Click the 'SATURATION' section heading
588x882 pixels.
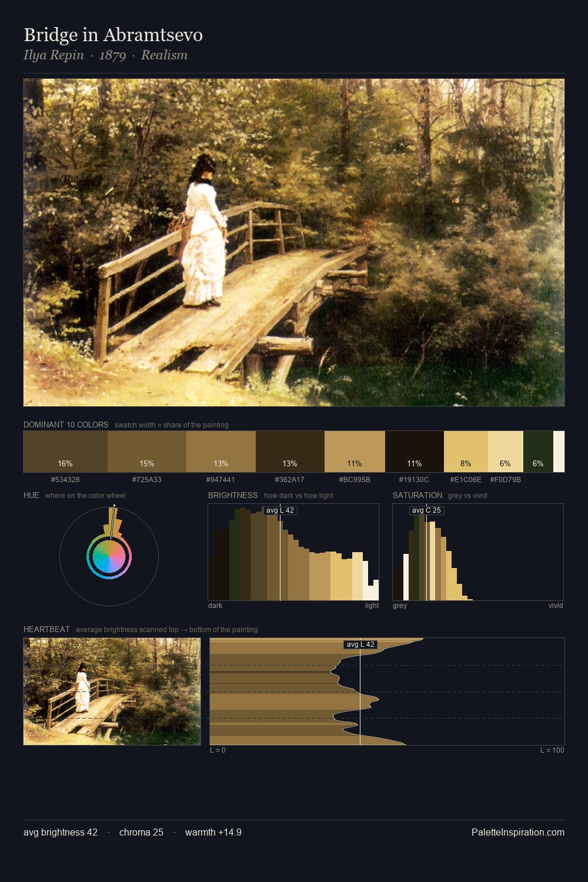pyautogui.click(x=417, y=495)
